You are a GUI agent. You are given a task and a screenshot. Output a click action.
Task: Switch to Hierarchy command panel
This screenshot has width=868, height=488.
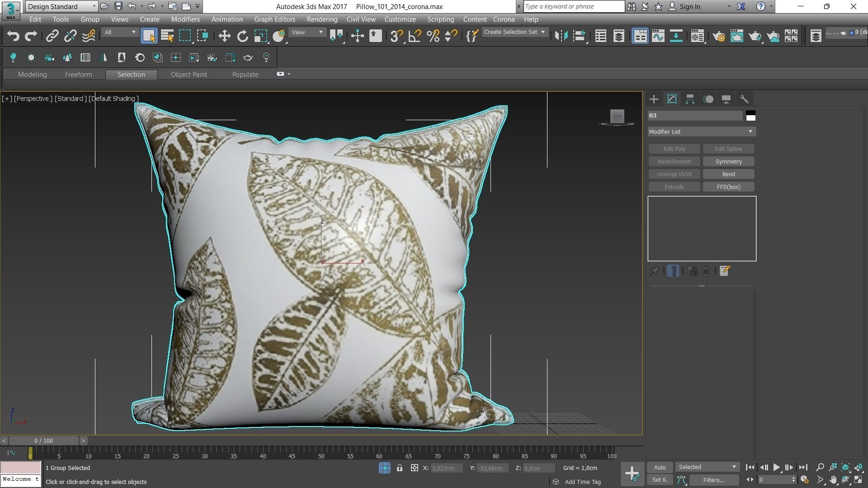(x=690, y=99)
